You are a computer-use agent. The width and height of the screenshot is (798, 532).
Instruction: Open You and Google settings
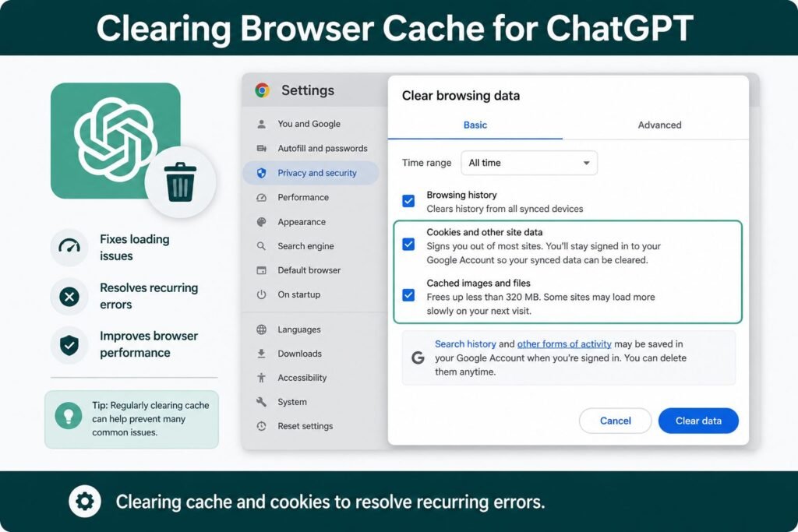pos(309,124)
